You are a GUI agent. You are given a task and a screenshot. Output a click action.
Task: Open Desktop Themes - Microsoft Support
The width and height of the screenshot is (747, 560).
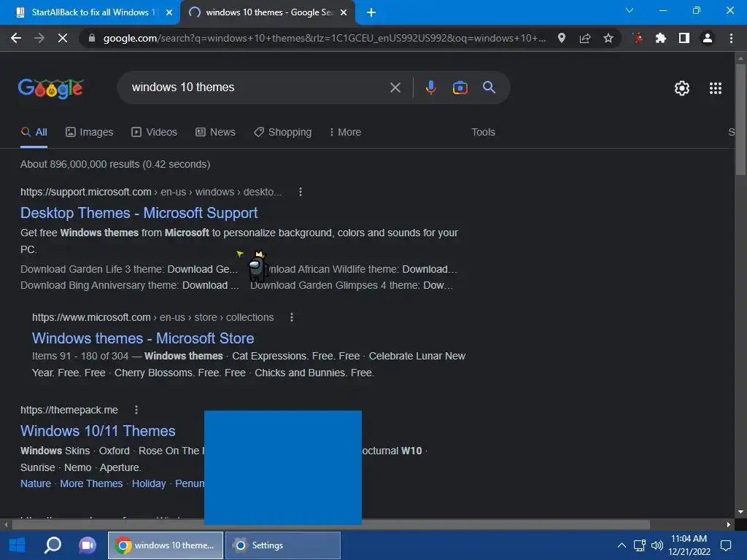pos(139,213)
